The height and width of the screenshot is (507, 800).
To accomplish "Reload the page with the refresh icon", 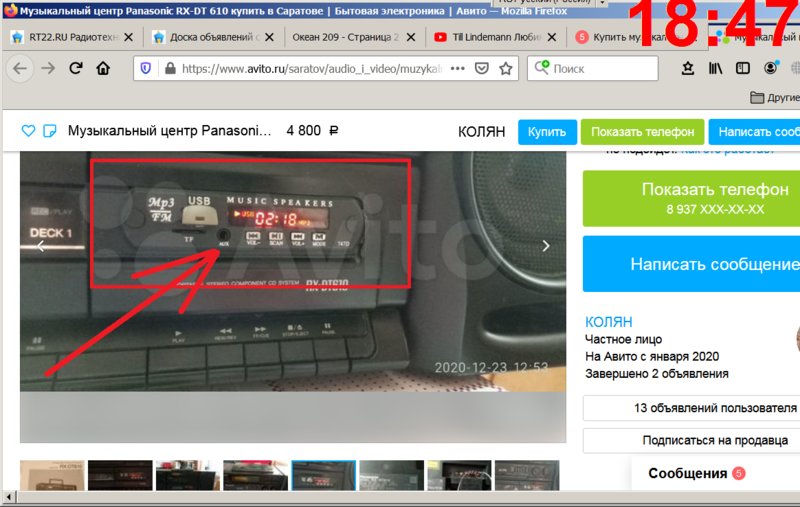I will coord(76,68).
